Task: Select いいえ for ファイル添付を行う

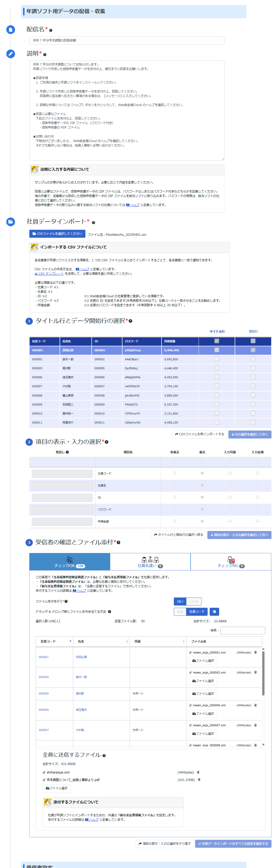Action: [194, 601]
